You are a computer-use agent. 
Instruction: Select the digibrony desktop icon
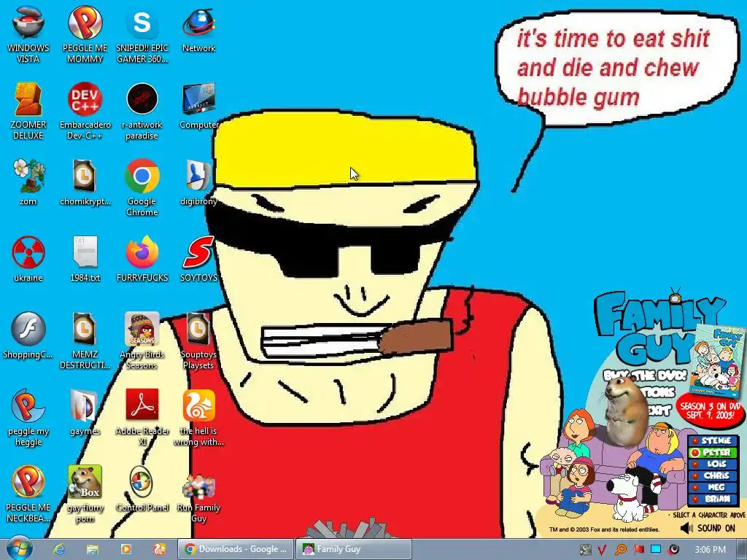[198, 182]
